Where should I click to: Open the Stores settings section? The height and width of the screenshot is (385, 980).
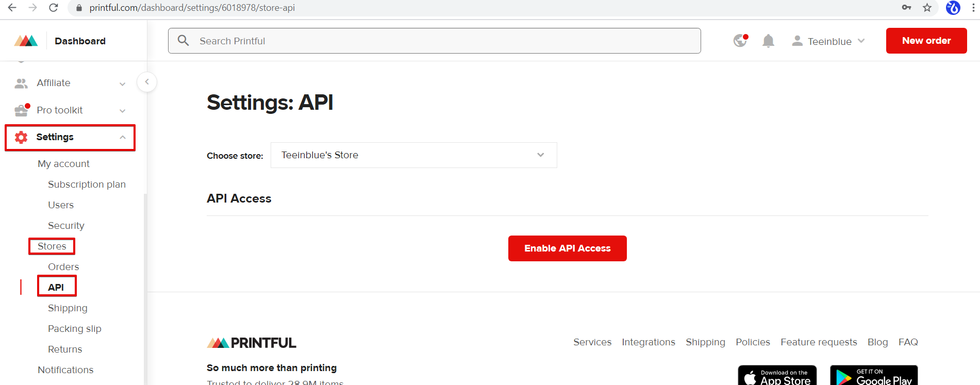click(x=52, y=246)
